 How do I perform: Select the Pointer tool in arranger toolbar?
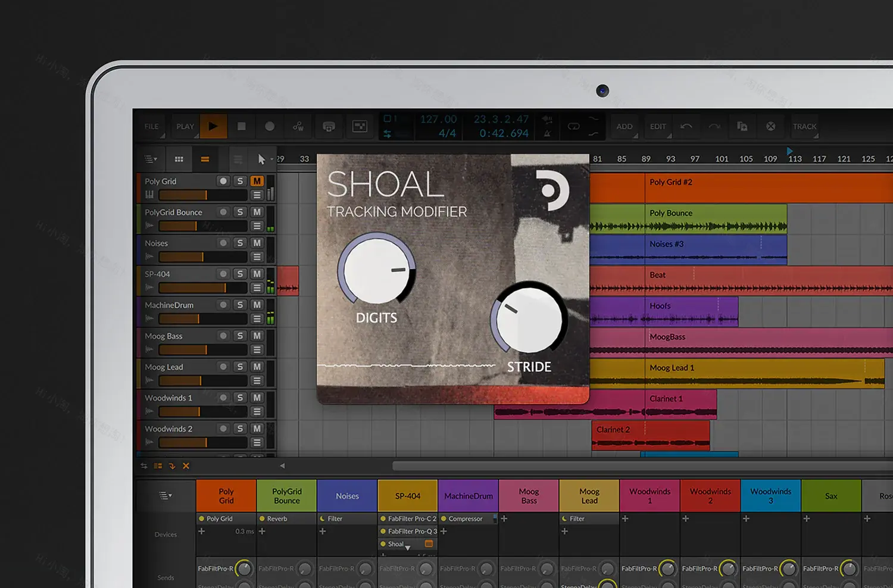[x=262, y=159]
